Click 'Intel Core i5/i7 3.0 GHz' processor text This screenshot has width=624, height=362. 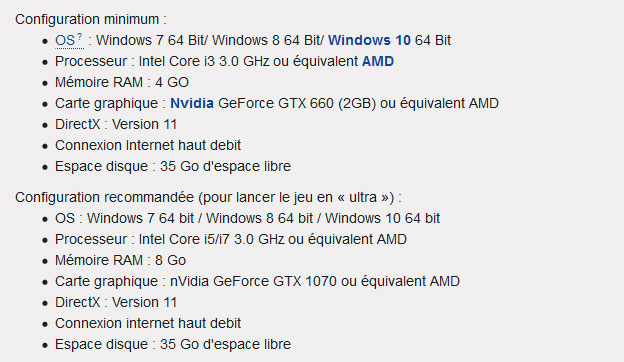211,239
